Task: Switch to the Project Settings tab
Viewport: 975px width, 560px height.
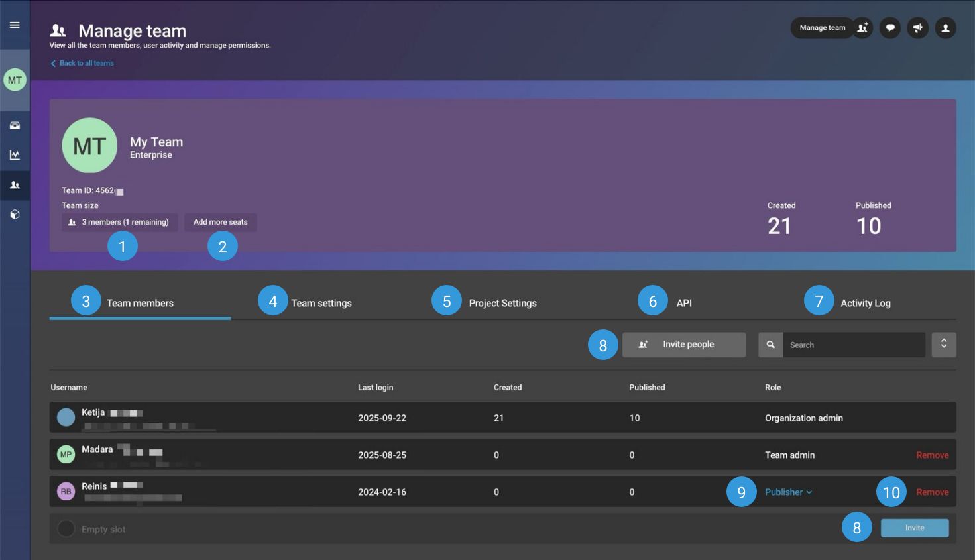Action: [x=502, y=303]
